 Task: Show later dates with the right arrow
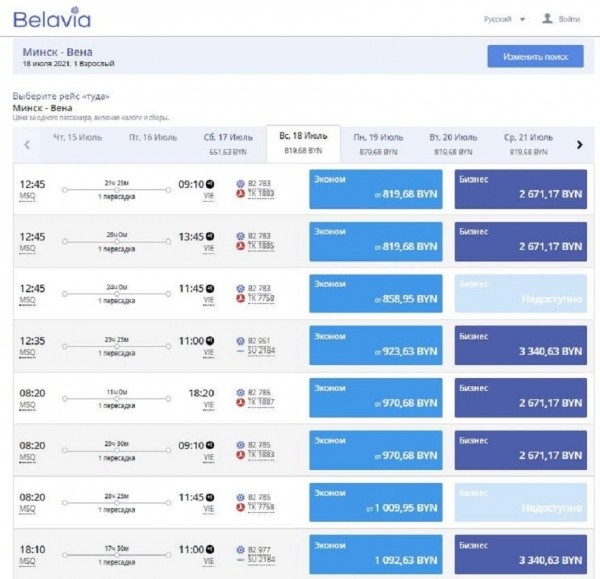tap(579, 145)
